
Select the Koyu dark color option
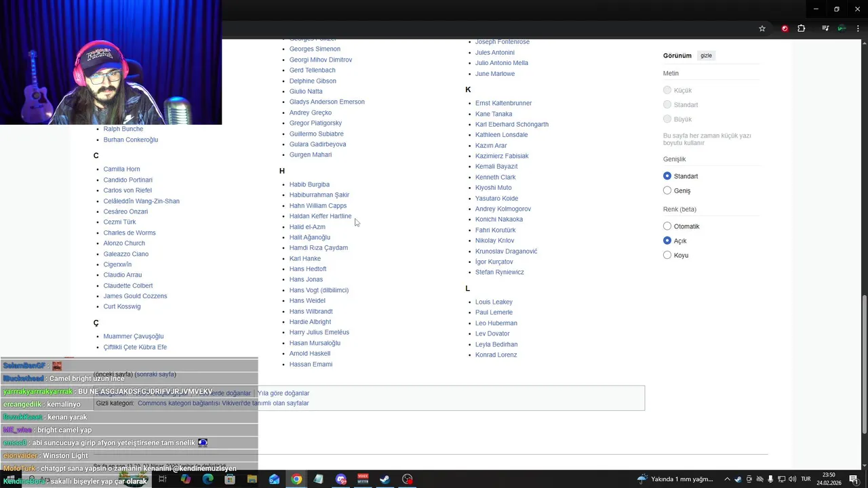[667, 255]
